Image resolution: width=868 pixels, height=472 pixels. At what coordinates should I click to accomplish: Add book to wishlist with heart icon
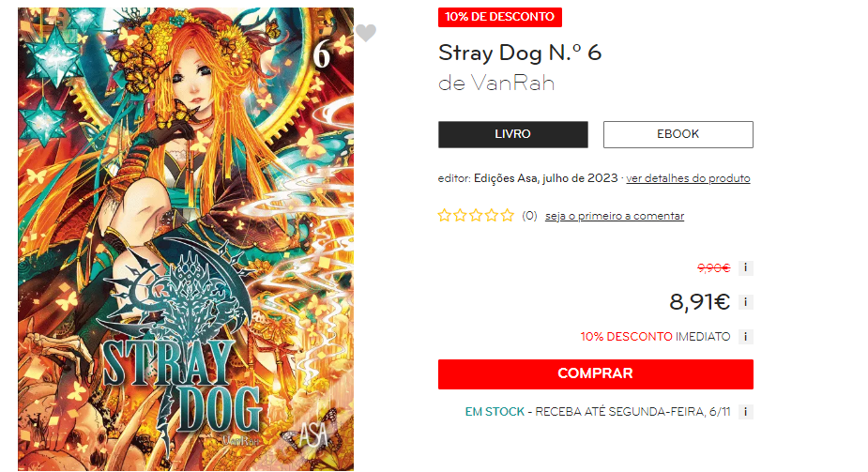point(365,33)
